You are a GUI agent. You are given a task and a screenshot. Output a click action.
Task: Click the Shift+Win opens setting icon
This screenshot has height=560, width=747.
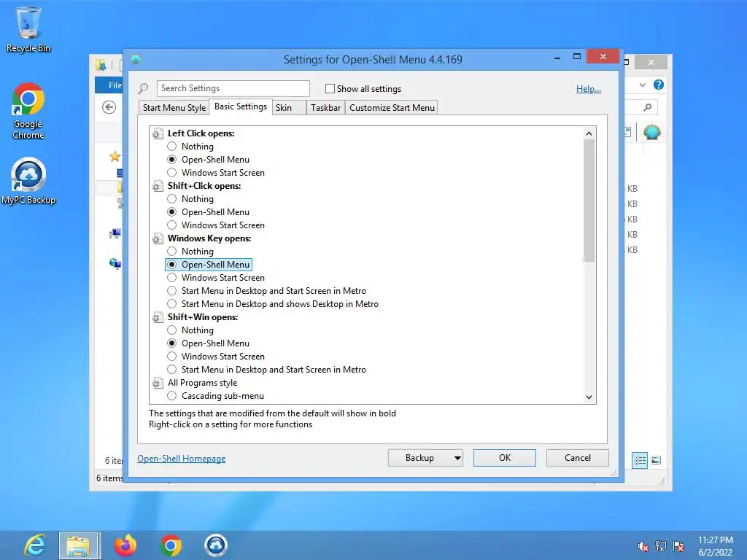[158, 317]
